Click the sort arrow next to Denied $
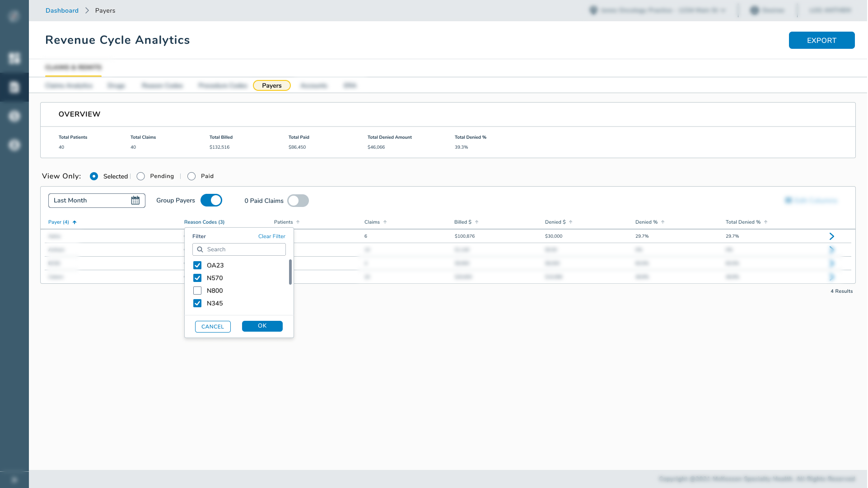This screenshot has height=488, width=868. (571, 222)
